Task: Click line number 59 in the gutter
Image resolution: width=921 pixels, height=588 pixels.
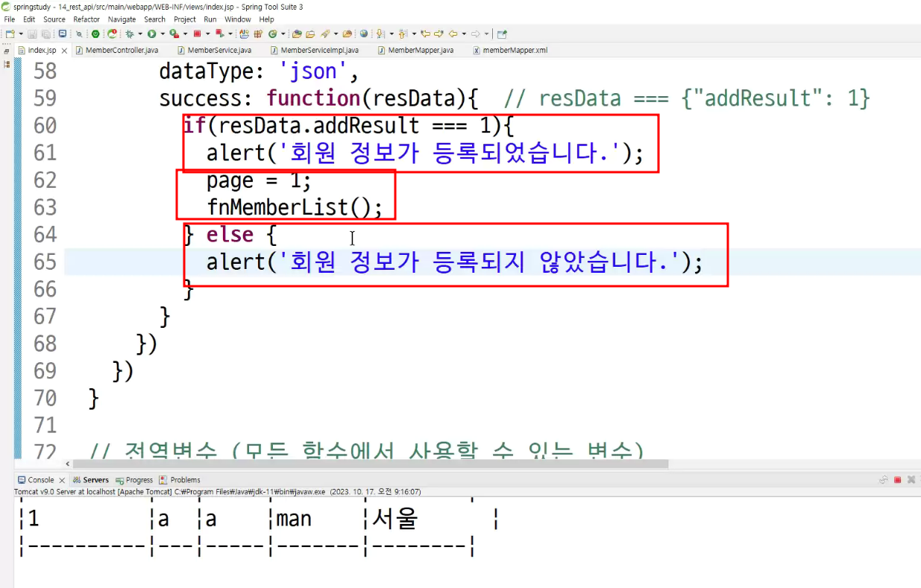Action: point(45,98)
